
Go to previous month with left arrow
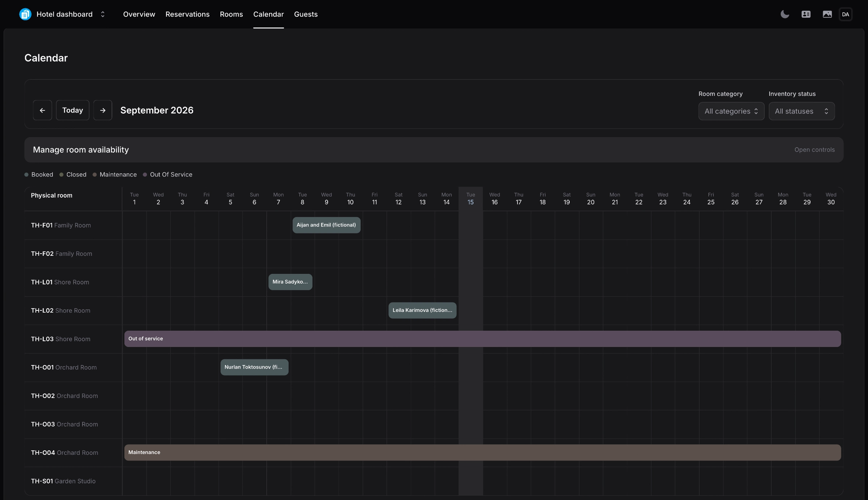click(x=42, y=110)
